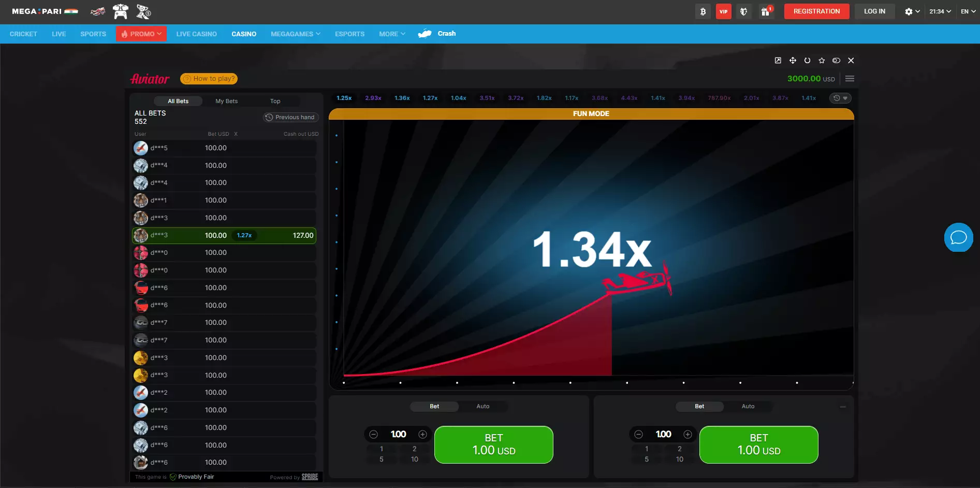Open the How to play? guide
980x488 pixels.
pos(209,79)
